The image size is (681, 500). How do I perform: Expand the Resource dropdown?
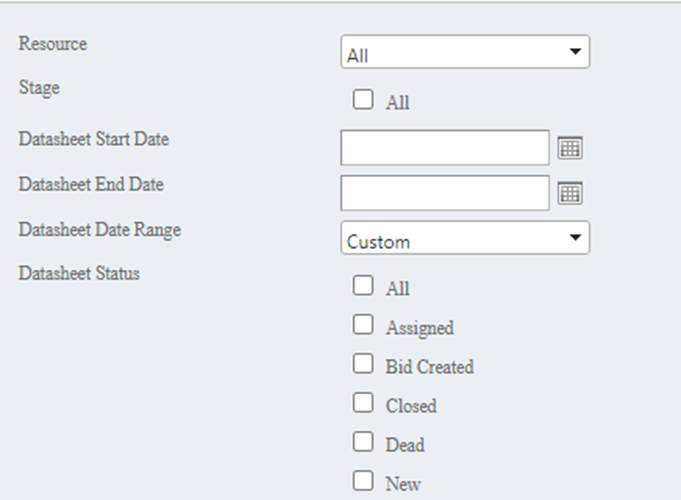[465, 52]
